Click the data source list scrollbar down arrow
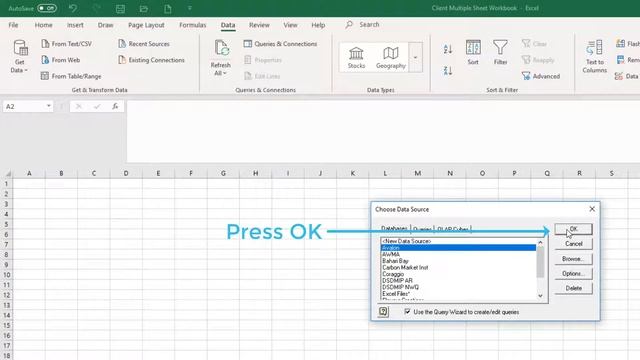This screenshot has width=640, height=360. click(x=541, y=296)
